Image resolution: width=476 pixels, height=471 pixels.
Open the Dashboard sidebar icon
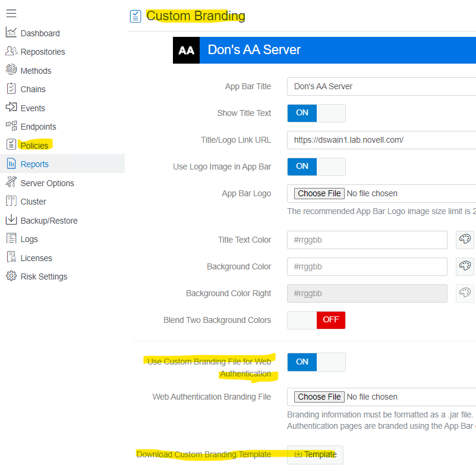[x=11, y=33]
